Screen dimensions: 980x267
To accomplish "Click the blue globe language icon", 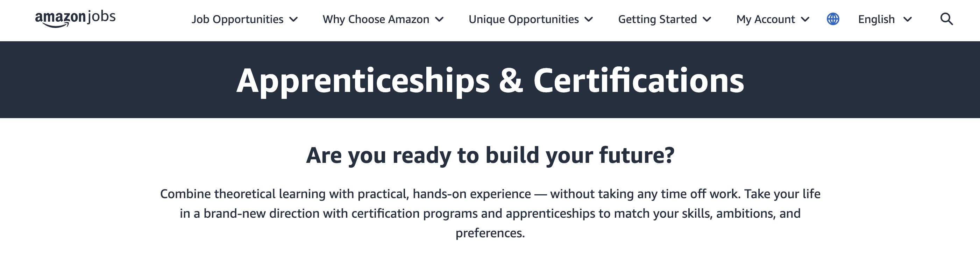I will 833,19.
